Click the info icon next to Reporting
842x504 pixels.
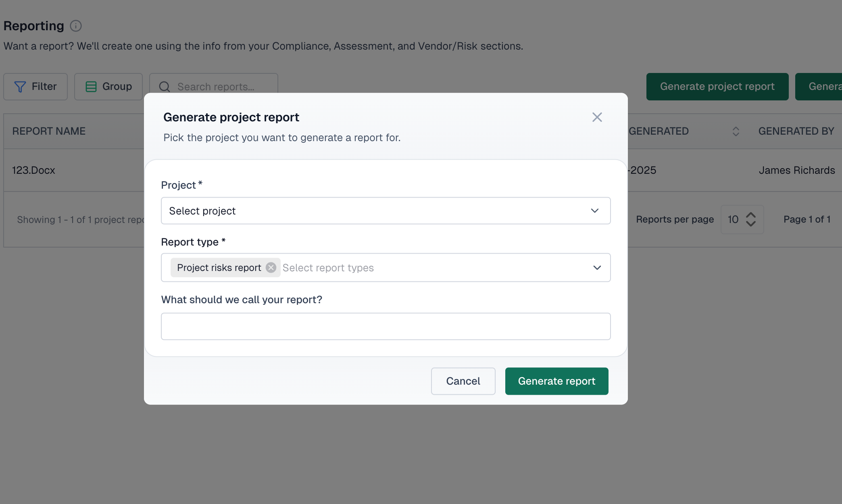(76, 26)
